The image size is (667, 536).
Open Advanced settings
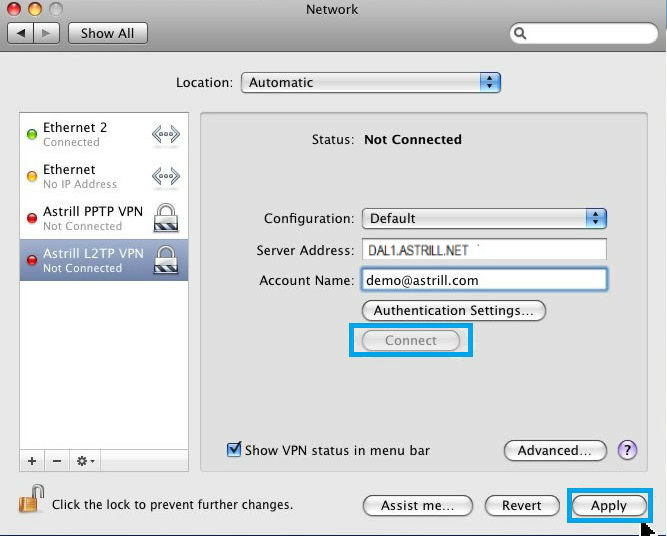tap(555, 450)
